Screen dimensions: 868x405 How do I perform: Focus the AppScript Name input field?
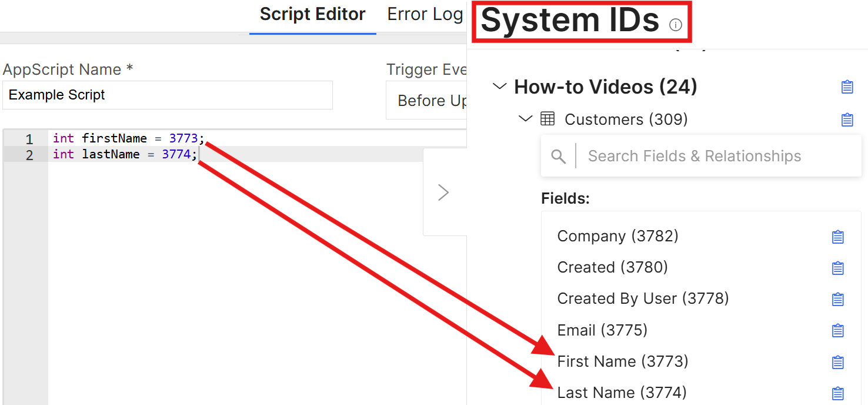coord(168,95)
